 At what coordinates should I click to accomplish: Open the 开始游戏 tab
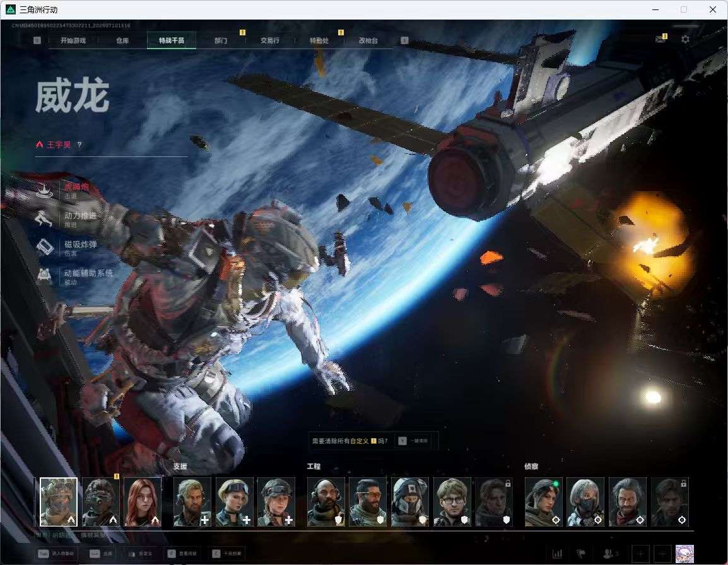73,40
